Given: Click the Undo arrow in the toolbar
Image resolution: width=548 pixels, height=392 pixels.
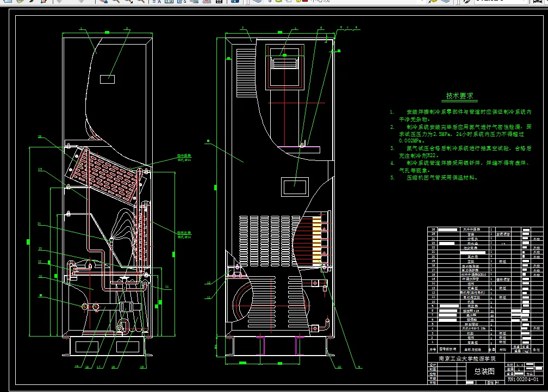Looking at the screenshot, I should (59, 2).
